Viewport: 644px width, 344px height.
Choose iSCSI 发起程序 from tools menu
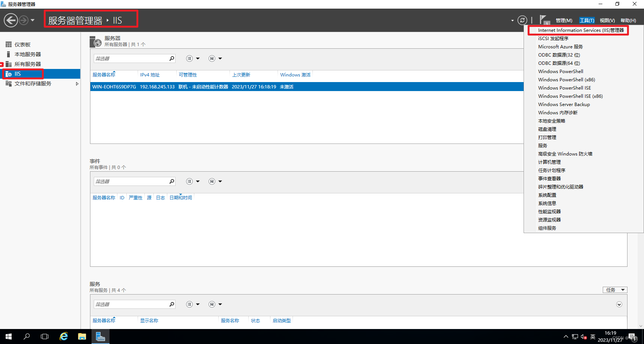click(x=553, y=39)
